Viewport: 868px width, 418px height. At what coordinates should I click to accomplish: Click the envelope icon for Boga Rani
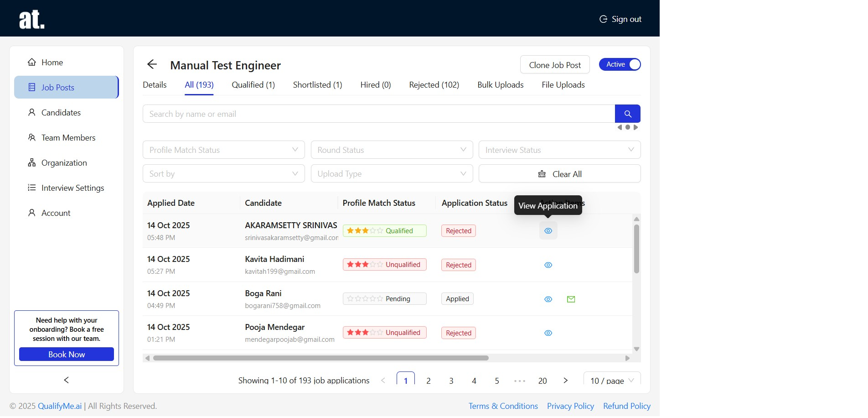click(x=571, y=299)
